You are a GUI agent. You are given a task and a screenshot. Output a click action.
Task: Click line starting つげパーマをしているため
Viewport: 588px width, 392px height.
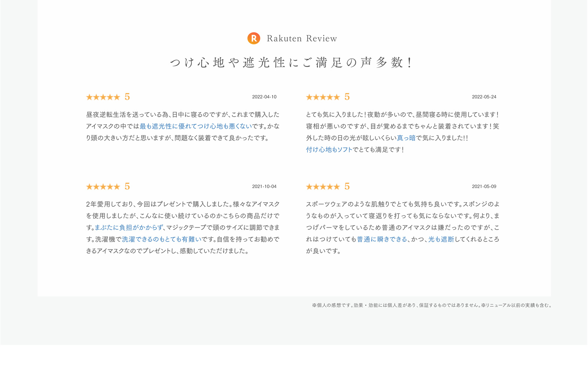(x=403, y=228)
